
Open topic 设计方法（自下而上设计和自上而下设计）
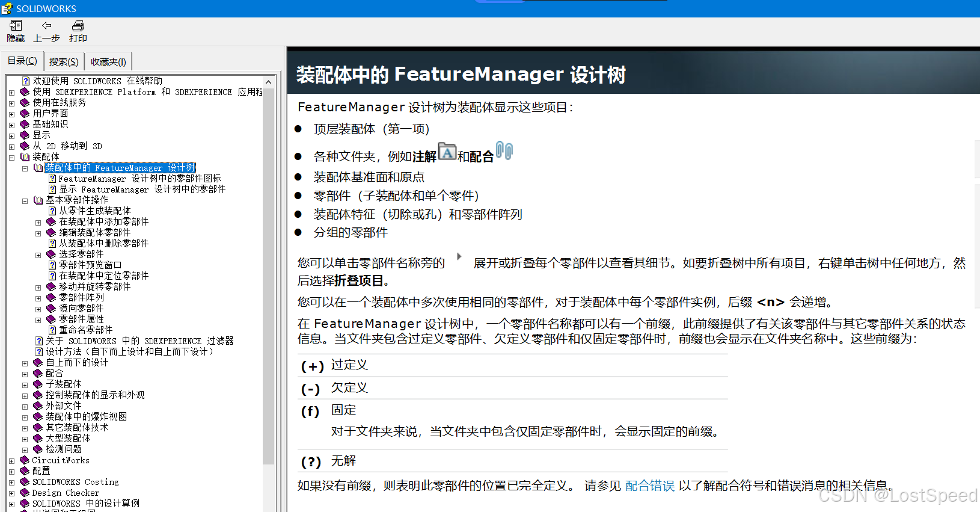click(130, 351)
